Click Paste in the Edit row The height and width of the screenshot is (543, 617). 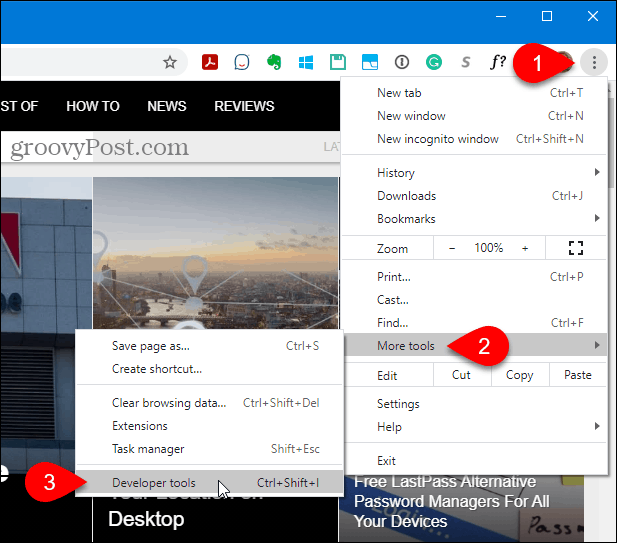point(578,375)
